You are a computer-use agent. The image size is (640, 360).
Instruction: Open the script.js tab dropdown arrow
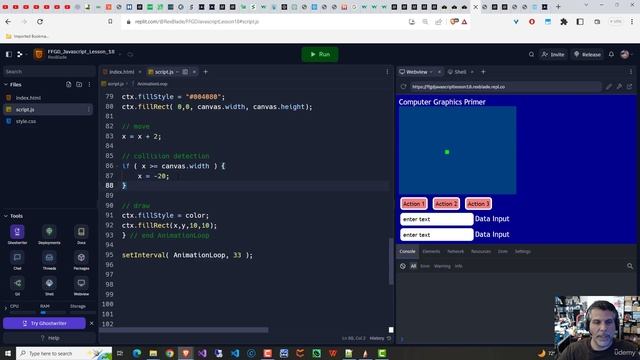[178, 72]
